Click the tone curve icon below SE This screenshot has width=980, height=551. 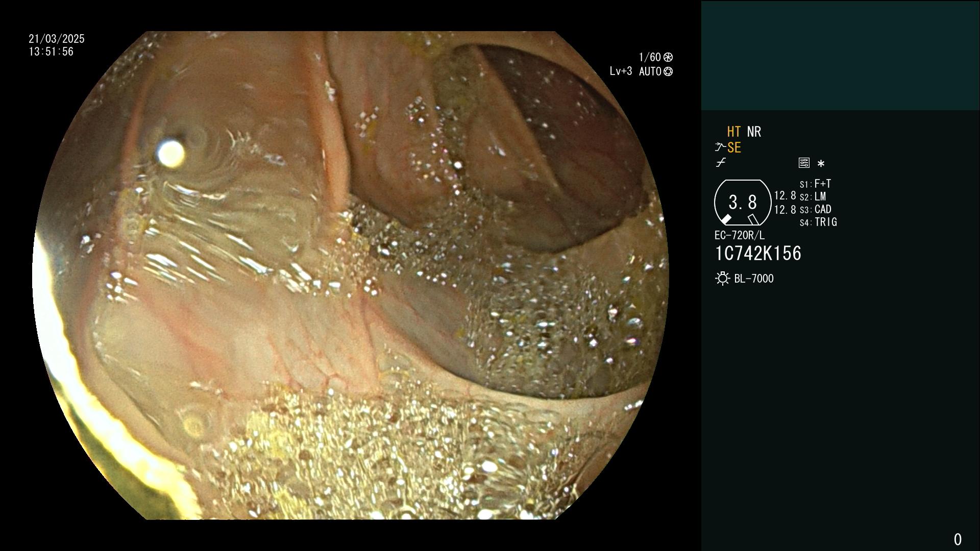click(x=721, y=163)
